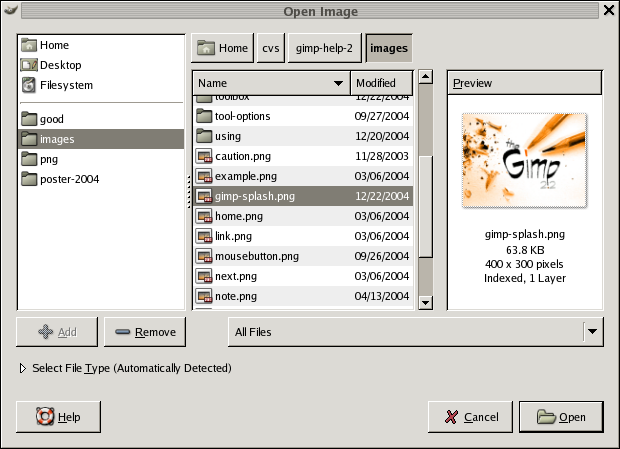Switch to the cvs path button
This screenshot has height=449, width=620.
[270, 48]
